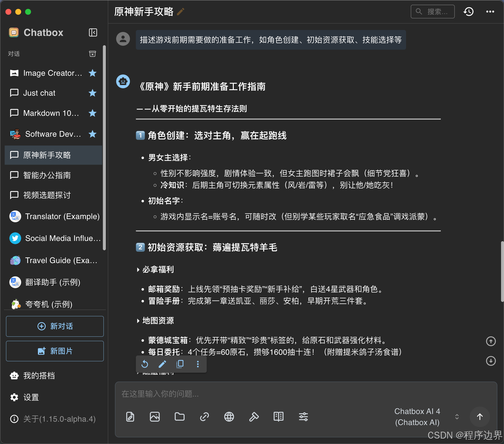Open the Just chat conversation
The height and width of the screenshot is (444, 504).
(x=53, y=93)
